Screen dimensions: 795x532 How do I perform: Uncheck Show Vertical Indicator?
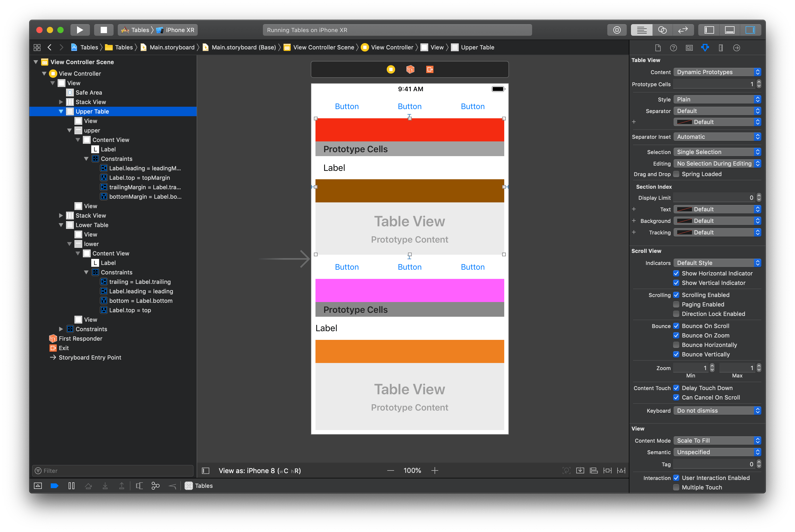pos(676,283)
